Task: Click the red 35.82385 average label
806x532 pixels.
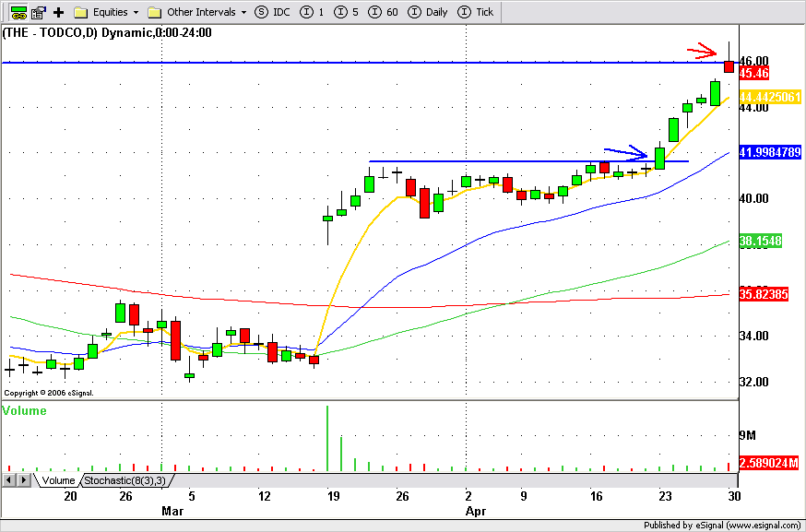Action: (x=764, y=294)
